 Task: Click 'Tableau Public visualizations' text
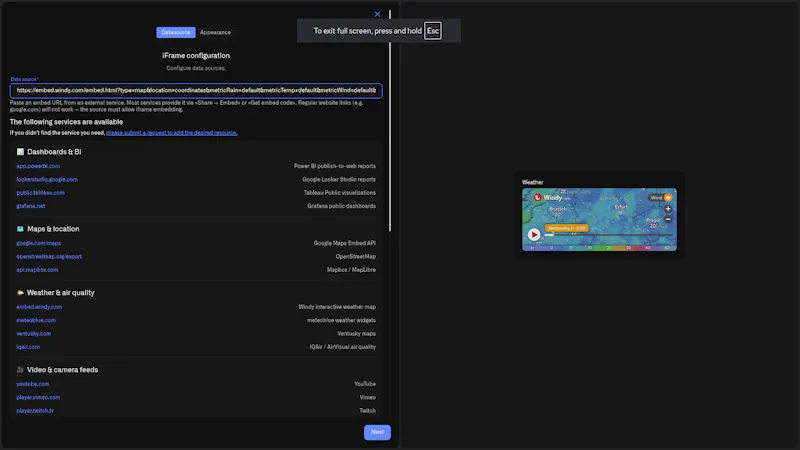[340, 192]
